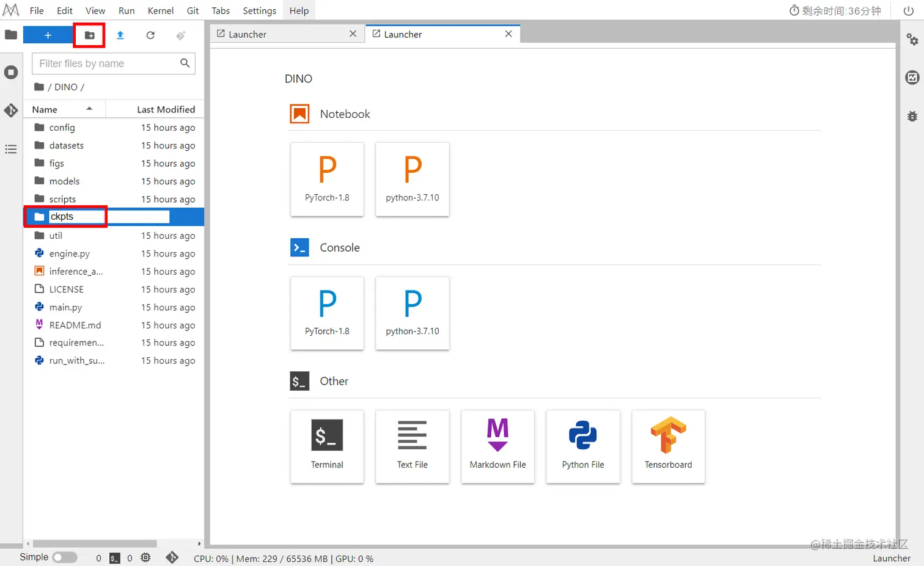Toggle the Simple interface mode switch

65,557
